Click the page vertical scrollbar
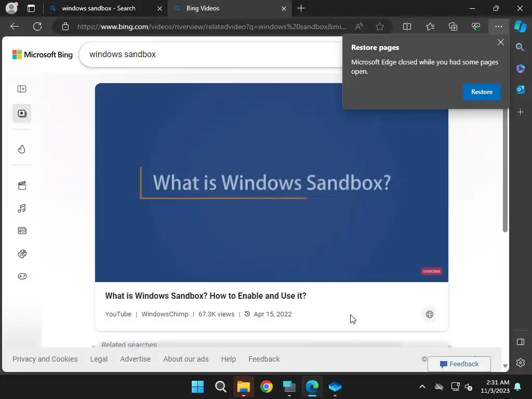This screenshot has width=532, height=399. click(505, 170)
